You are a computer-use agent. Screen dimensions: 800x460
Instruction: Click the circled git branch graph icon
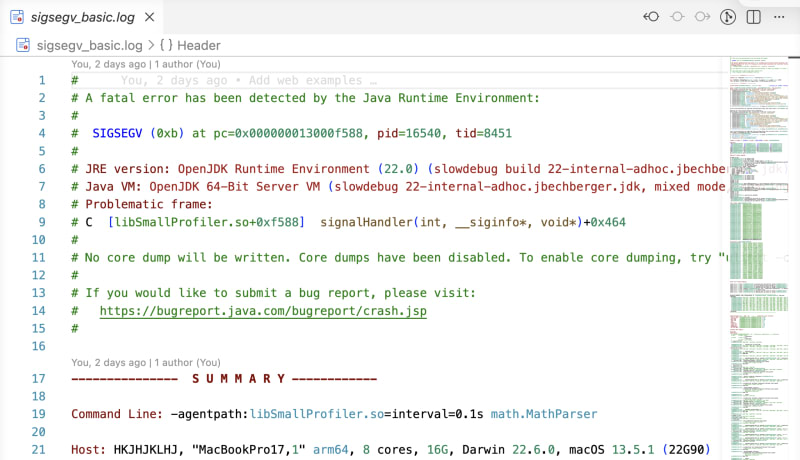coord(729,17)
